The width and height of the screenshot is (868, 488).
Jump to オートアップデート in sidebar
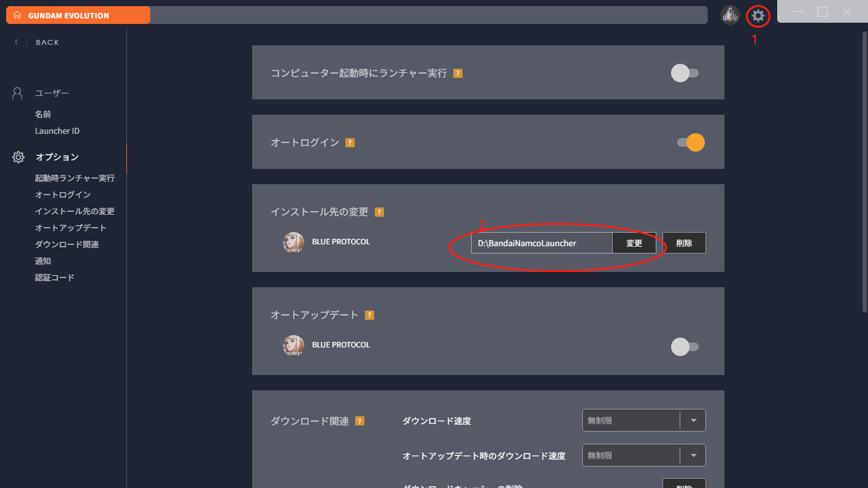(x=71, y=228)
